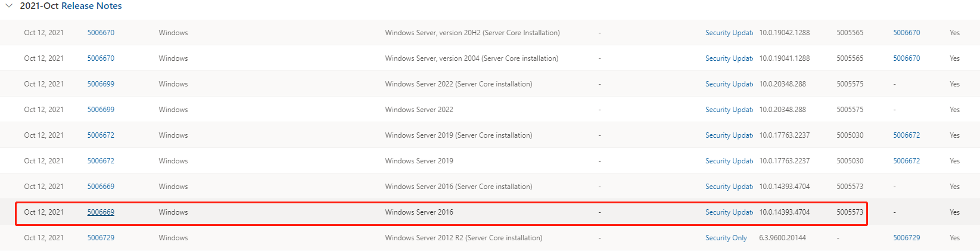Open article 5006669 in highlighted Windows Server 2016 row
The height and width of the screenshot is (251, 980).
click(x=101, y=212)
